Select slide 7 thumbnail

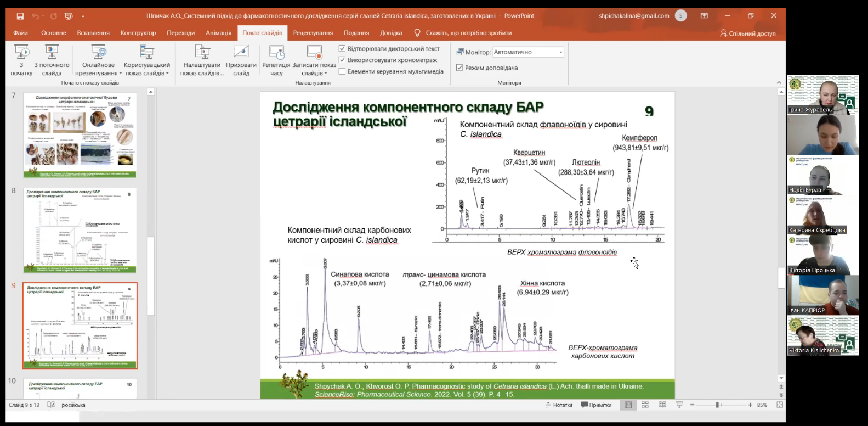pyautogui.click(x=80, y=135)
